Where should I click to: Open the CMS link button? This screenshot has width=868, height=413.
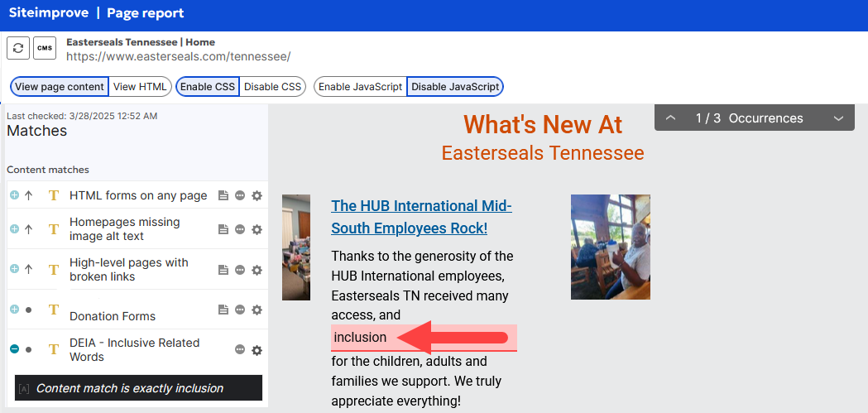pyautogui.click(x=45, y=48)
